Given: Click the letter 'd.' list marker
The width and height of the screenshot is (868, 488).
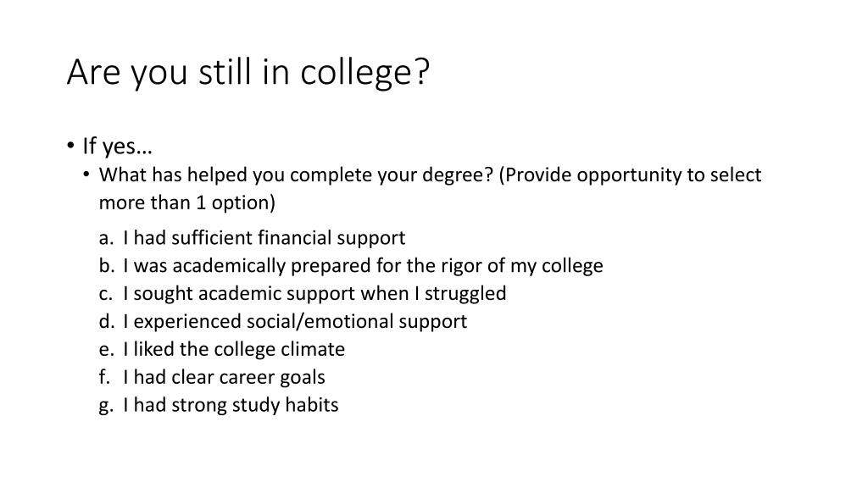Looking at the screenshot, I should click(x=107, y=321).
